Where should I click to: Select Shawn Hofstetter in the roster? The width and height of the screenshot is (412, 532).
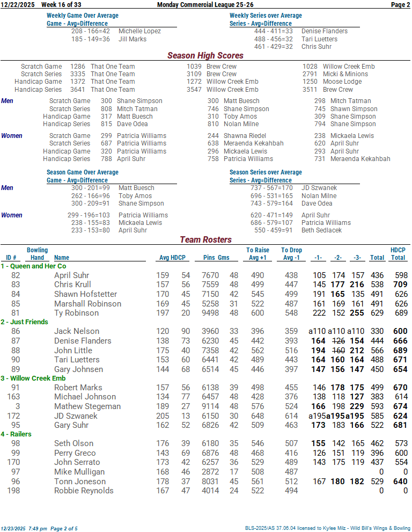click(85, 294)
